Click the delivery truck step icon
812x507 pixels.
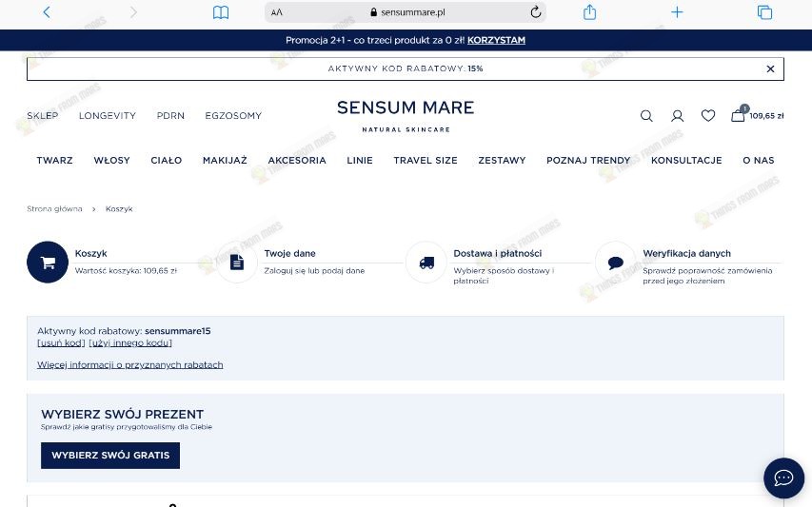[426, 263]
